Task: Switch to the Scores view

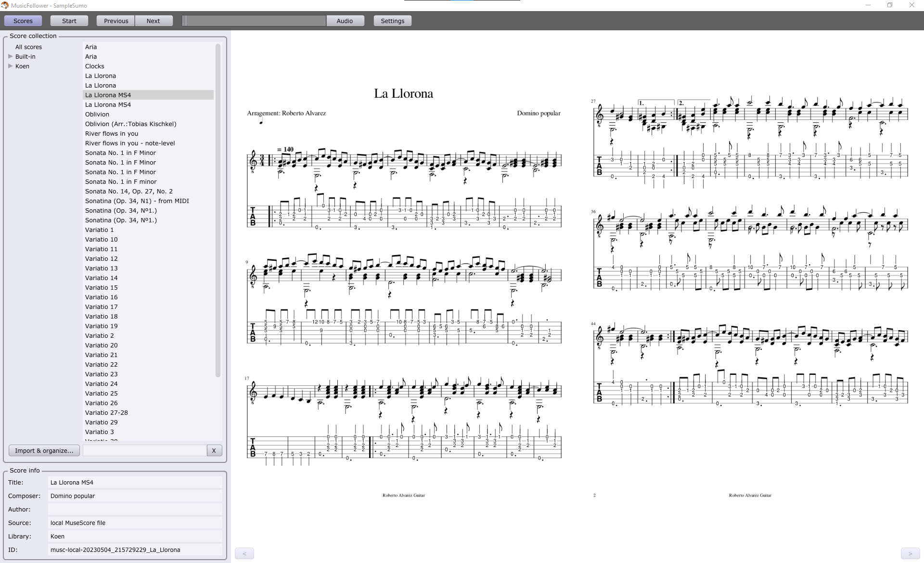Action: click(23, 21)
